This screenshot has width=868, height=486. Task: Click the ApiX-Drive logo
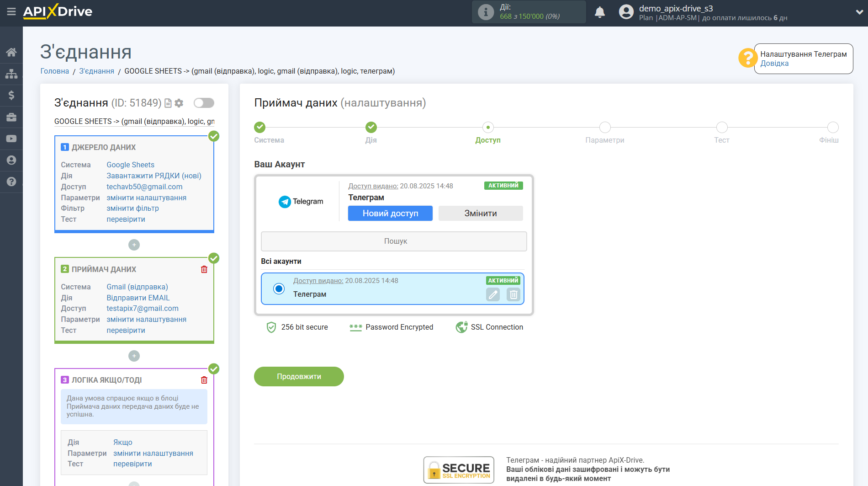point(58,11)
